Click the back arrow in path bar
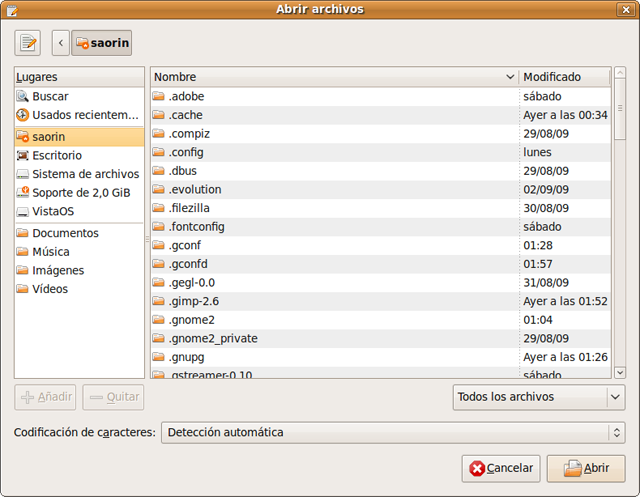 pos(61,43)
